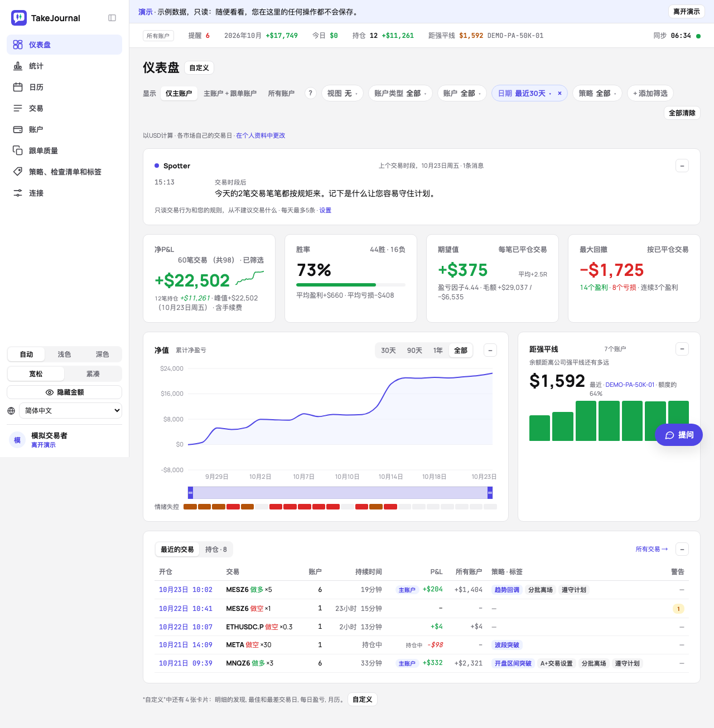Set density to 紧凑
This screenshot has height=728, width=714.
(x=93, y=374)
